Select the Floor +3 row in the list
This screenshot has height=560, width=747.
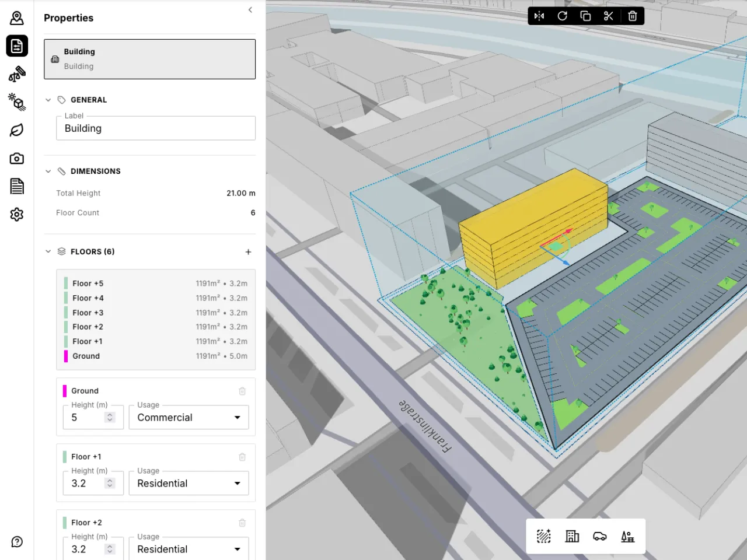click(156, 313)
